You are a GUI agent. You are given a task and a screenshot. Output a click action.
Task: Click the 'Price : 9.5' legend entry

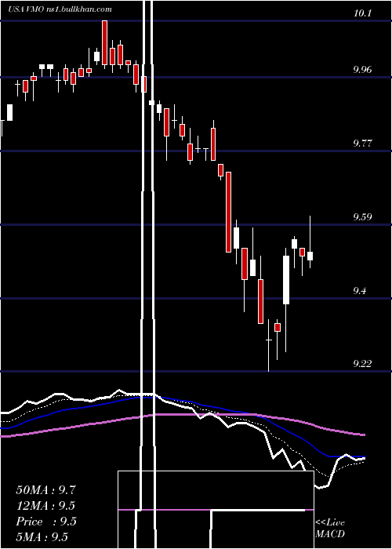point(46,522)
